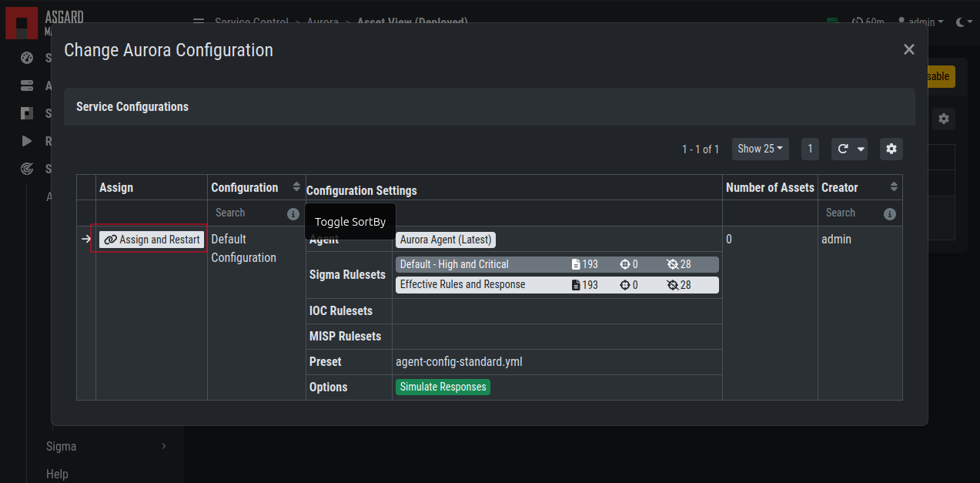Expand the Sigma sidebar menu

[106, 446]
